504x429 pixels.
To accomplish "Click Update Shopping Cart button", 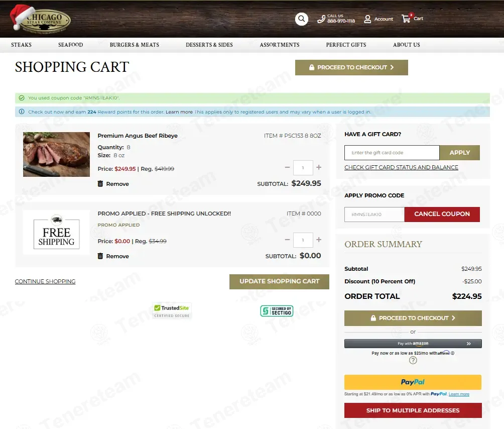I will pos(279,281).
